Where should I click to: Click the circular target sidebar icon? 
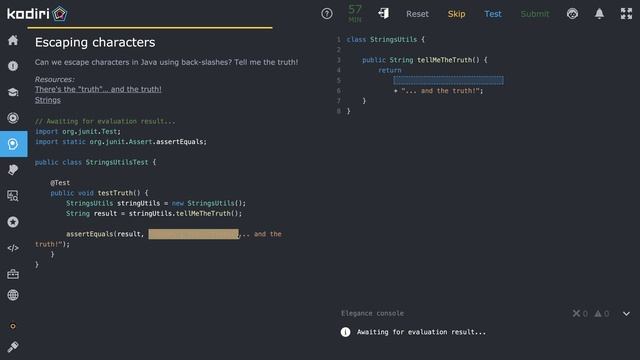tap(13, 118)
